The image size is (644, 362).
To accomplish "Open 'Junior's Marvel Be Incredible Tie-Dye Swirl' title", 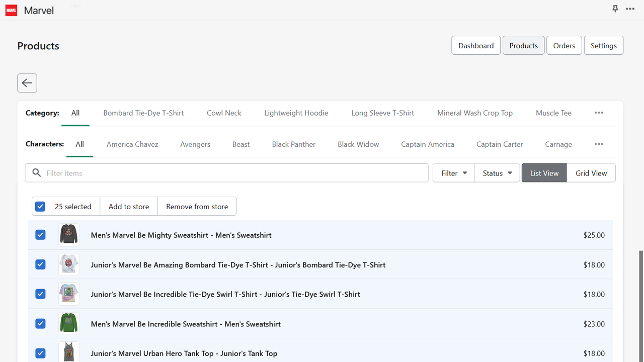I will pyautogui.click(x=225, y=294).
